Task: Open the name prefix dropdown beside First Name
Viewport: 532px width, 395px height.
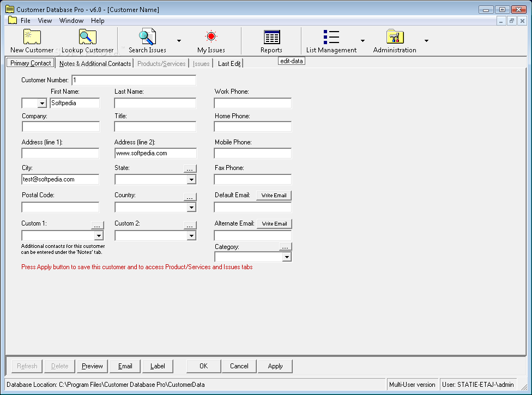Action: point(42,103)
